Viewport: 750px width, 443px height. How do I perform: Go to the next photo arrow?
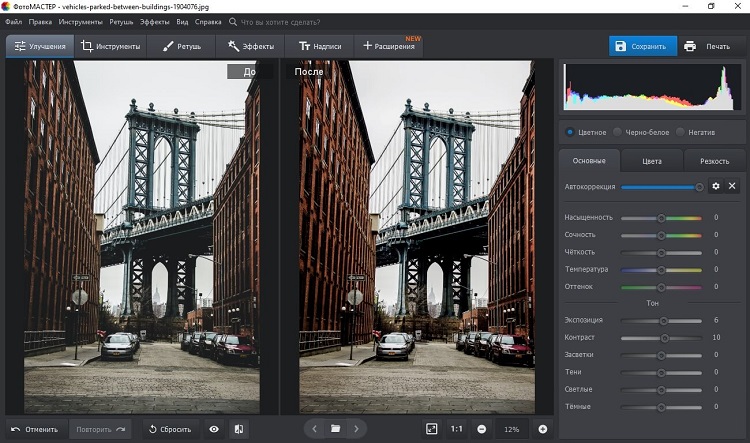tap(357, 429)
